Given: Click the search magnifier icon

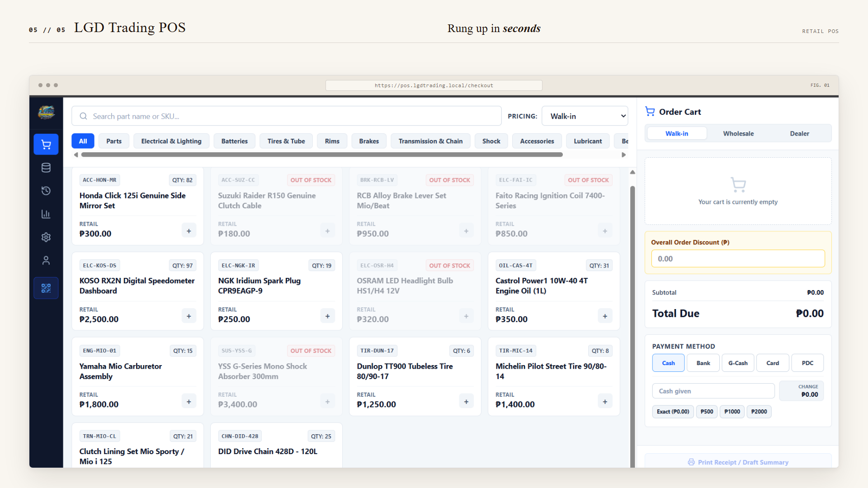Looking at the screenshot, I should 83,116.
